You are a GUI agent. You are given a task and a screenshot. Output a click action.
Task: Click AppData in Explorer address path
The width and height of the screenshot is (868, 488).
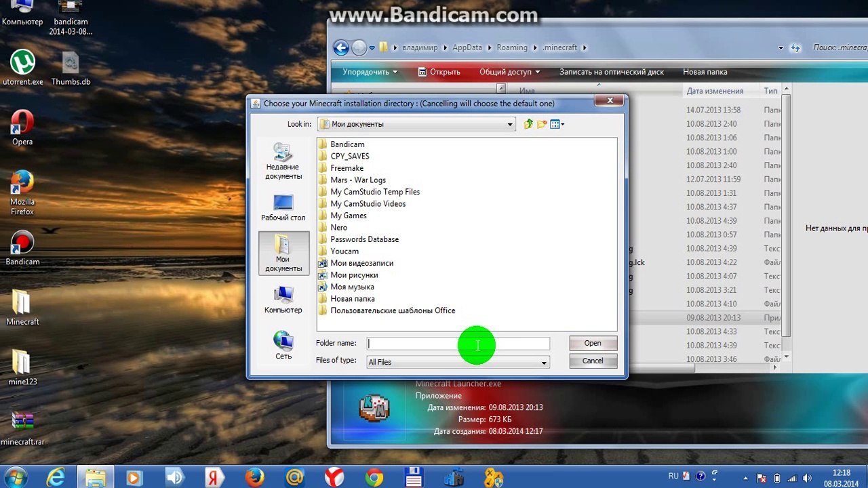tap(467, 47)
